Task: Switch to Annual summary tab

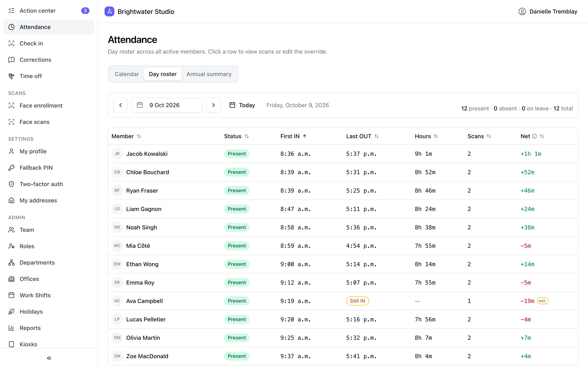Action: coord(209,74)
